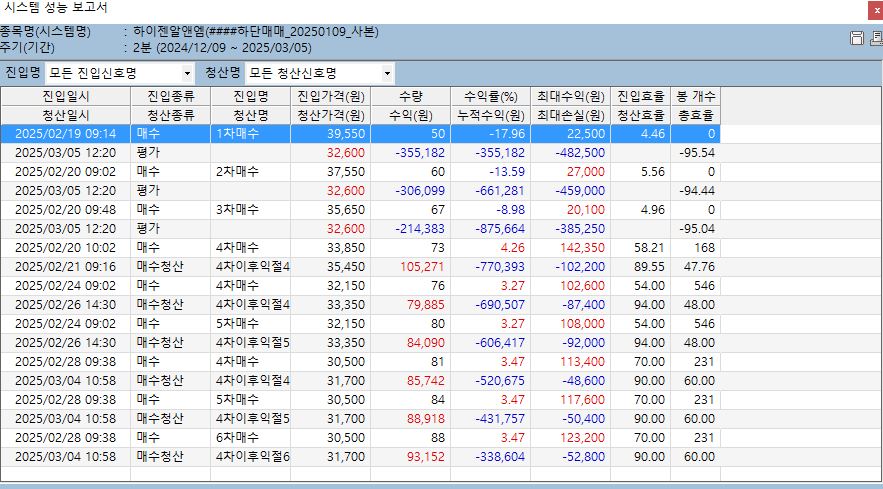Click the 진입가격(원) column header
Image resolution: width=883 pixels, height=489 pixels.
[331, 97]
